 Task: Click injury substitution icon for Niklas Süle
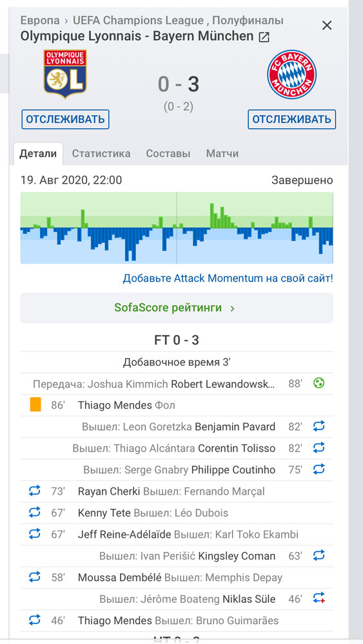(x=319, y=598)
